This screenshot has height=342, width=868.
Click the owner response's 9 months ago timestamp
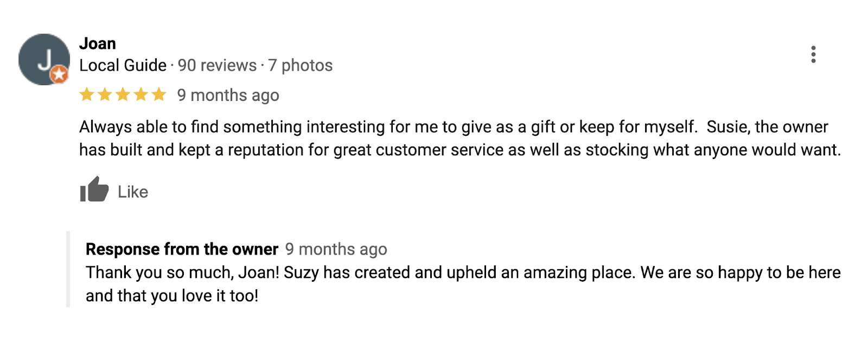click(335, 249)
